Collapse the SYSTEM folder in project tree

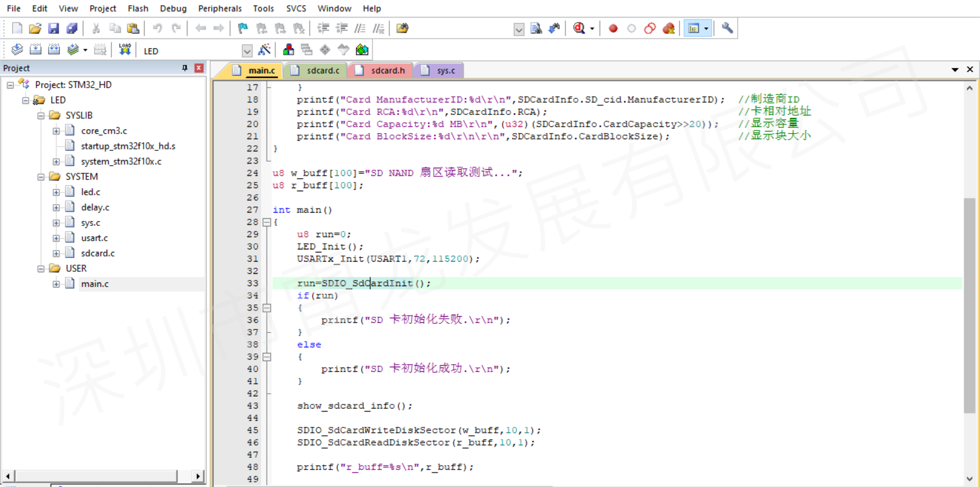click(41, 177)
